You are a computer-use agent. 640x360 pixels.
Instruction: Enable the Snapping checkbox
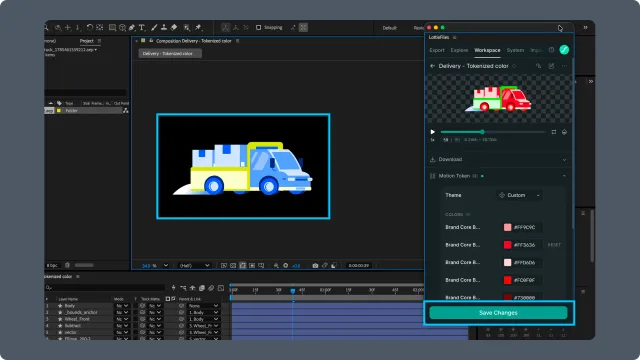[258, 27]
